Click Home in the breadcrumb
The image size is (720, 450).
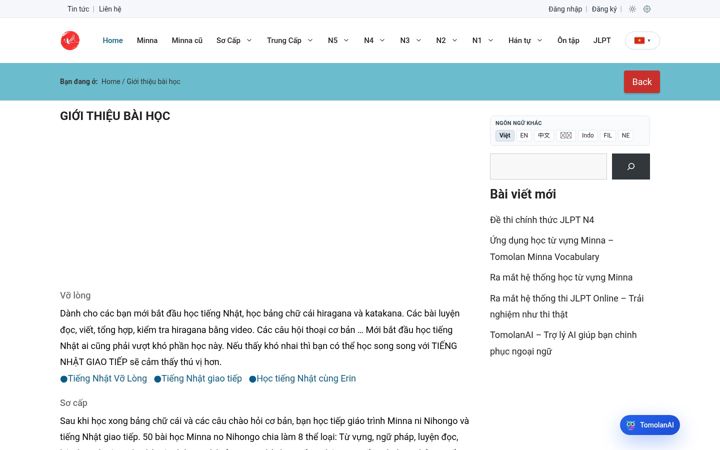[x=111, y=81]
